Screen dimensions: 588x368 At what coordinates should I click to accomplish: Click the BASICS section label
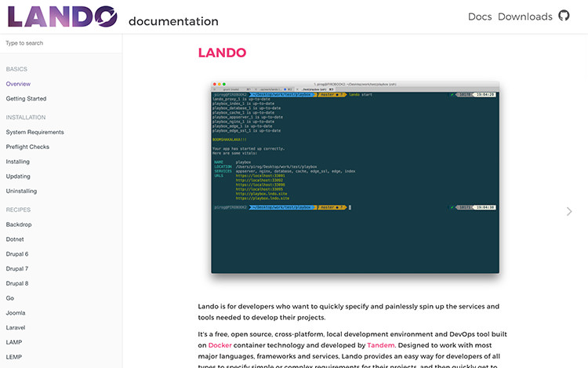tap(16, 69)
